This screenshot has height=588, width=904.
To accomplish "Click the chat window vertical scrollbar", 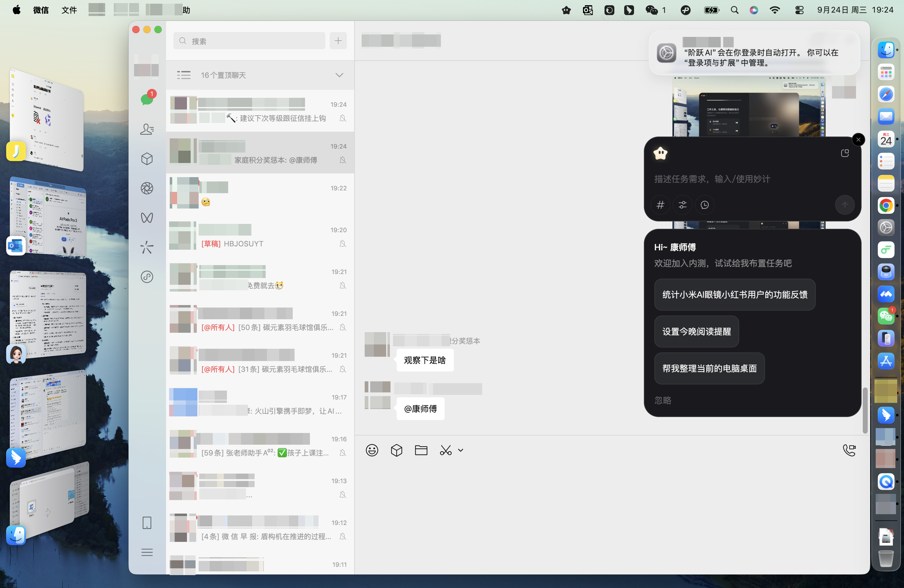I will point(865,410).
